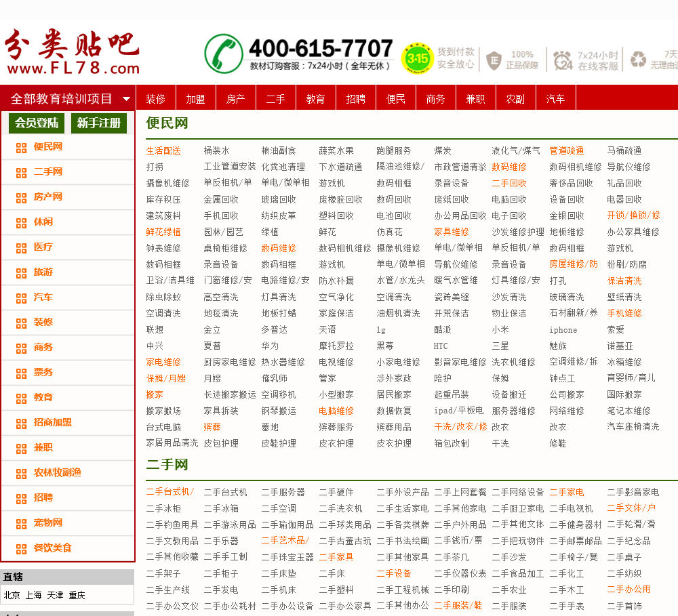Click the grid icon beside sidebar 装修

tap(21, 323)
